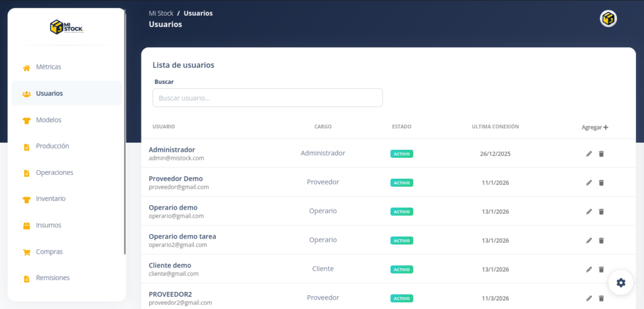Click trash icon for Operario demo tarea
Viewport: 644px width, 309px height.
[x=601, y=240]
